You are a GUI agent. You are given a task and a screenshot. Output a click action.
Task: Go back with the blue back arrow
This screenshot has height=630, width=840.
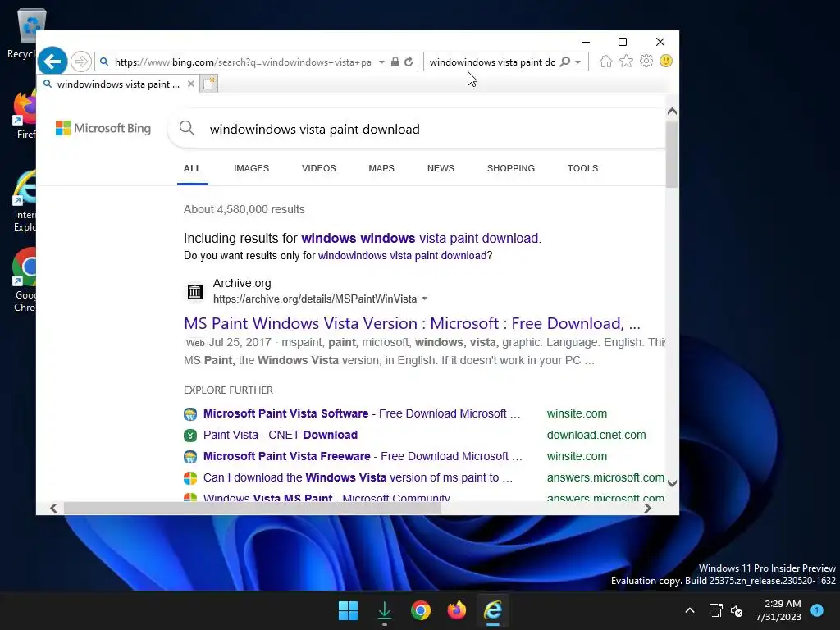pyautogui.click(x=52, y=62)
